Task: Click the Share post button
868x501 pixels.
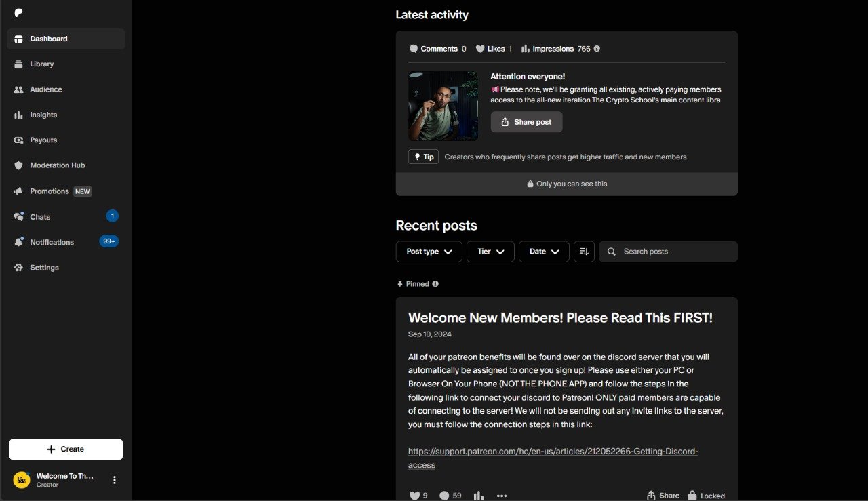Action: tap(526, 122)
